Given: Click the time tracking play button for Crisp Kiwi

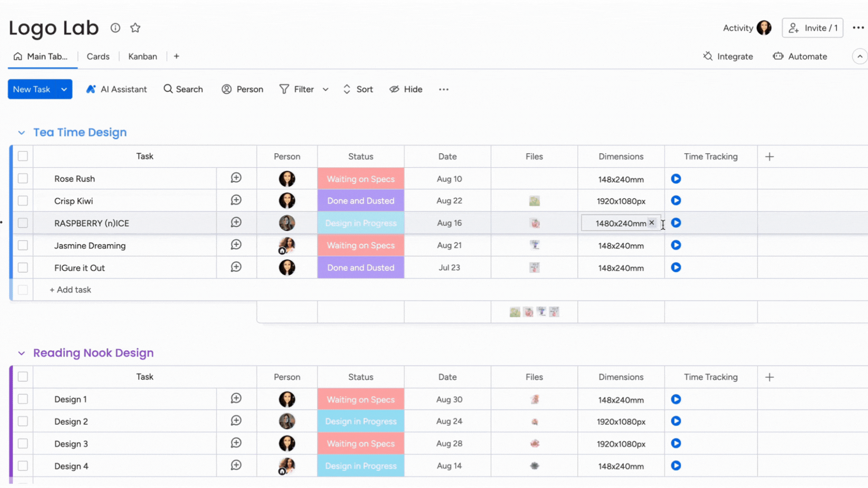Looking at the screenshot, I should click(675, 201).
